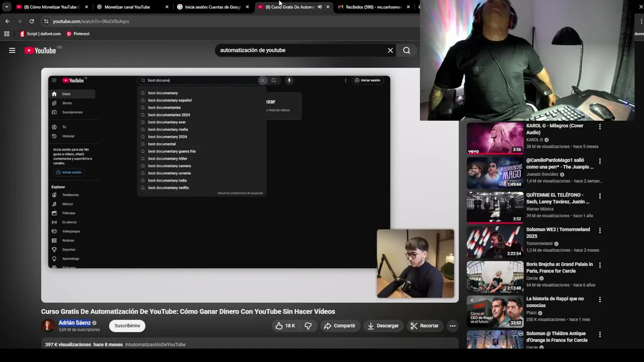Dislike the video with thumbs down
This screenshot has height=362, width=644.
coord(308,326)
